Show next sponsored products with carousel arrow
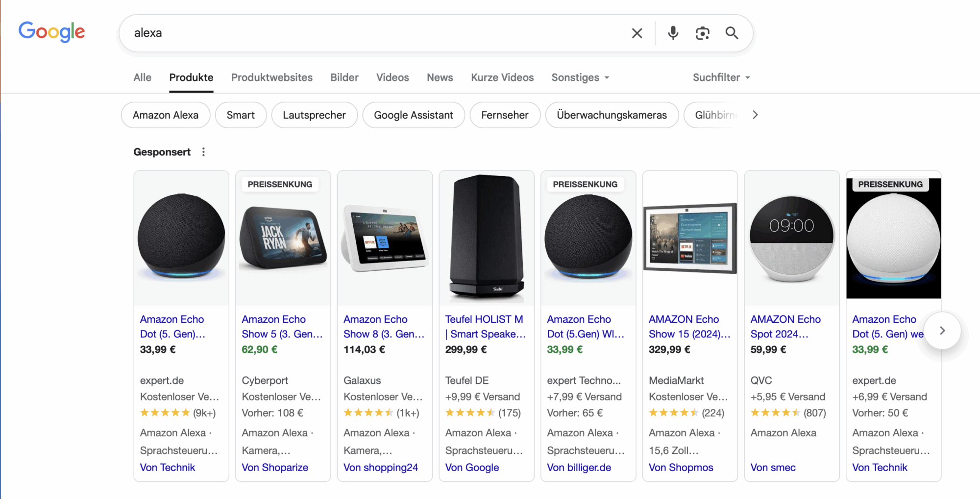This screenshot has height=499, width=980. (x=942, y=331)
